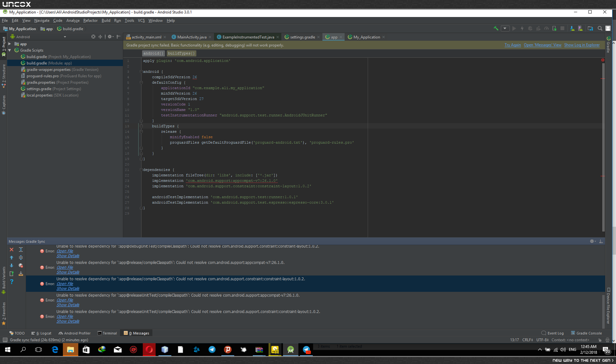Click the Apply Changes lightning icon
This screenshot has width=616, height=364.
point(522,29)
